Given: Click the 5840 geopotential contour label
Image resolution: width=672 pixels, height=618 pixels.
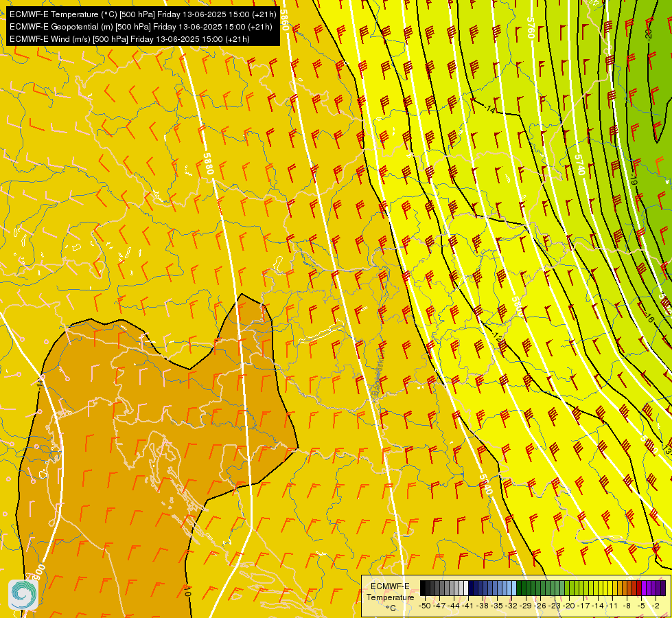Looking at the screenshot, I should click(x=486, y=484).
